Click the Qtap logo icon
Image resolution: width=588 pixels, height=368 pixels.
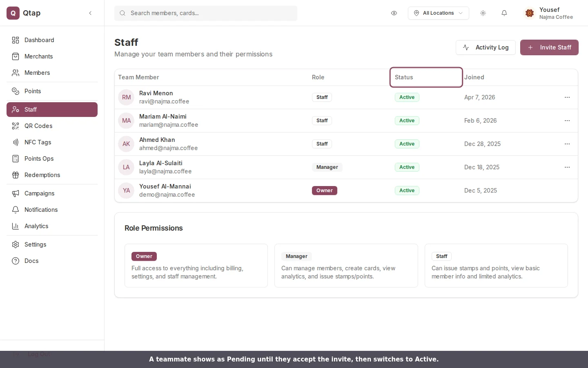(x=13, y=13)
